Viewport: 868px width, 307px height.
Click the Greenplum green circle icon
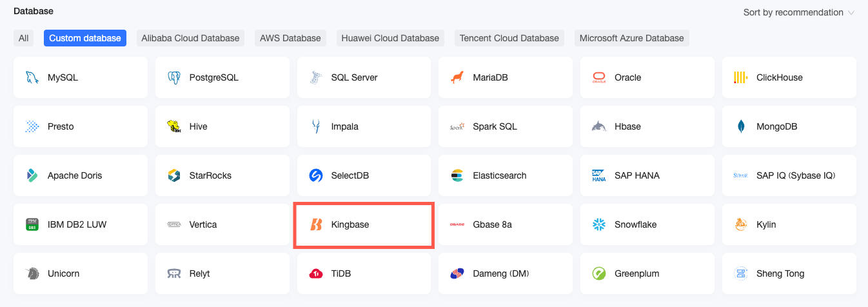tap(599, 273)
